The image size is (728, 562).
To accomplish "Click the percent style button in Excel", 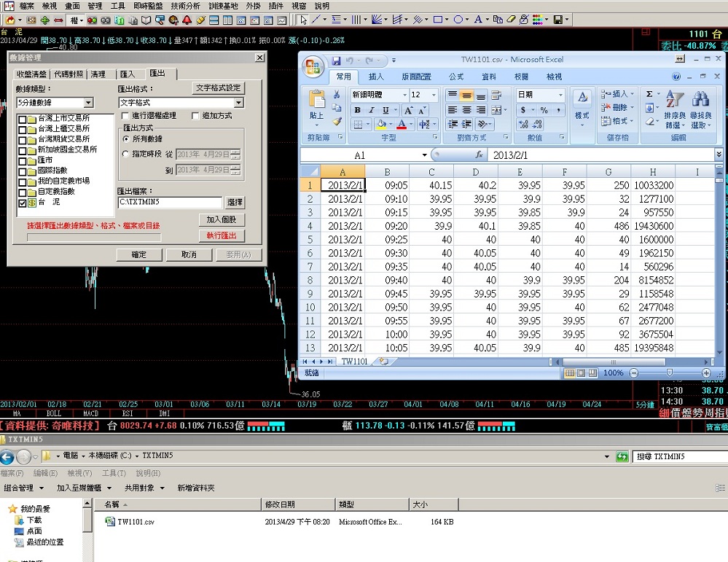I will pyautogui.click(x=544, y=110).
